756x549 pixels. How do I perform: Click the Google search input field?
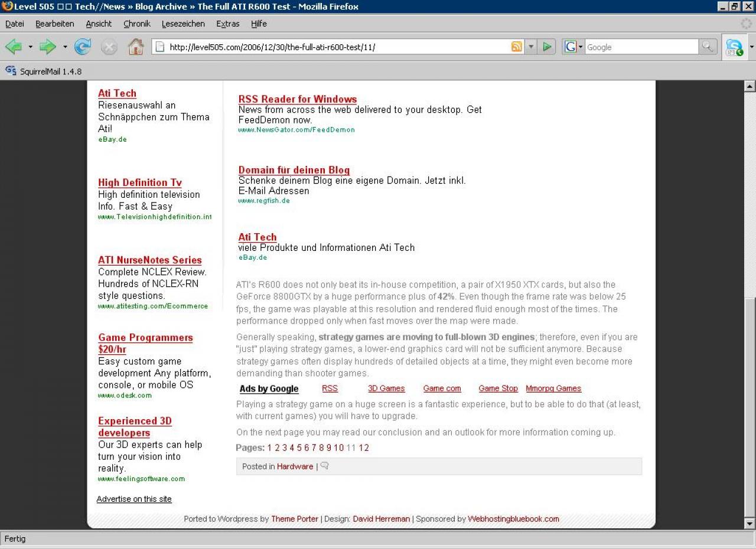coord(641,47)
